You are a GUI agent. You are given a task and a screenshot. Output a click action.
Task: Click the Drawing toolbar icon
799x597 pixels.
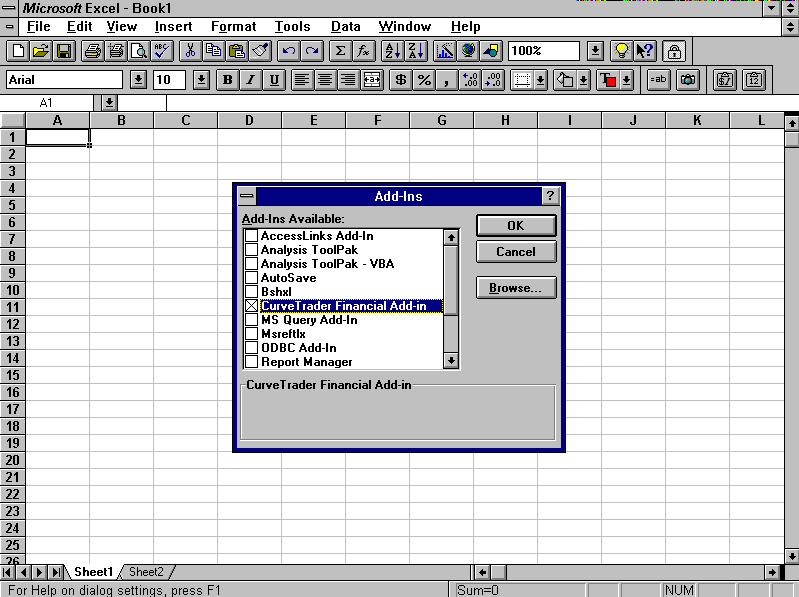coord(490,51)
